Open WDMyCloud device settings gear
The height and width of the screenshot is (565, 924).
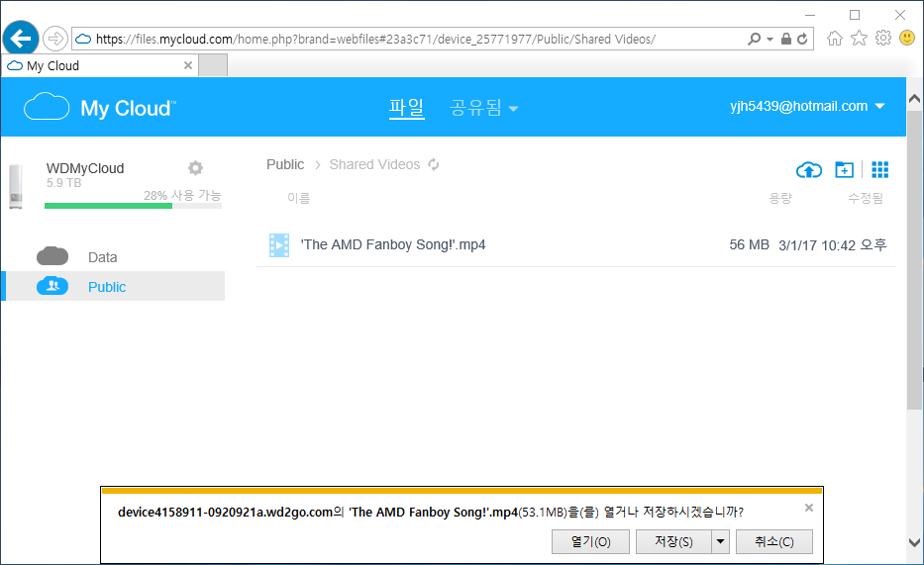(x=196, y=168)
